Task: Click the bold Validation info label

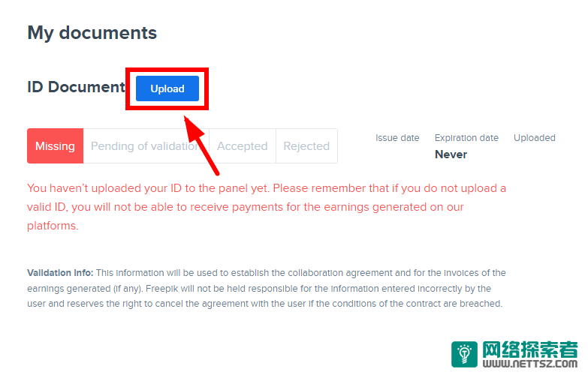Action: tap(60, 273)
